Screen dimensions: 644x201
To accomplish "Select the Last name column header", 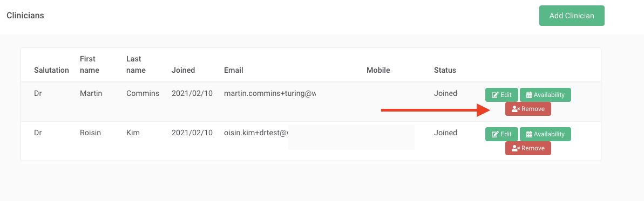I will (136, 65).
